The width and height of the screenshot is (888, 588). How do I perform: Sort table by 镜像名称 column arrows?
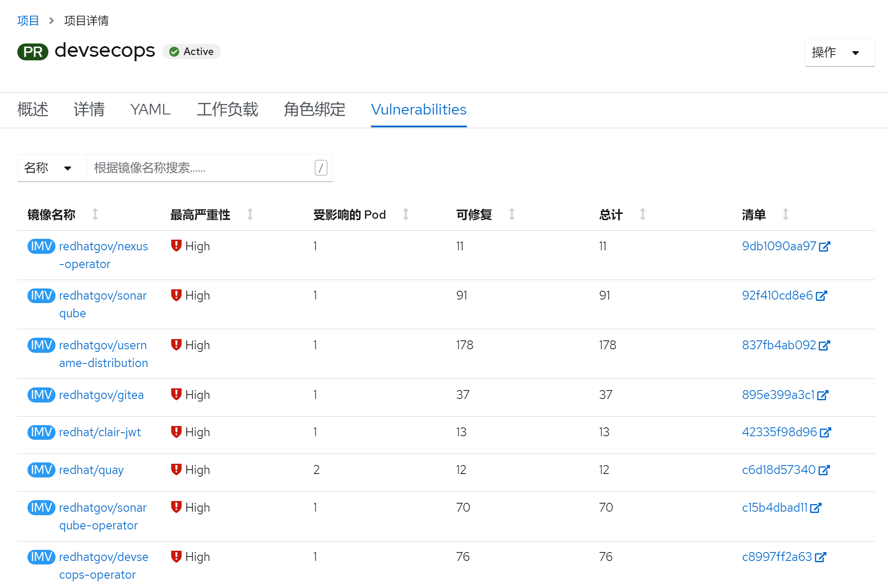(x=95, y=214)
